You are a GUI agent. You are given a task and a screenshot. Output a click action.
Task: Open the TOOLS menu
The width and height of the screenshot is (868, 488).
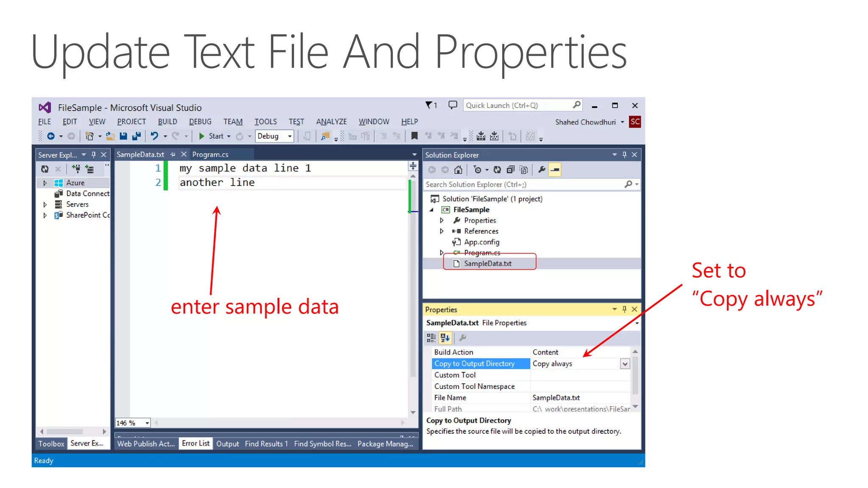tap(265, 122)
